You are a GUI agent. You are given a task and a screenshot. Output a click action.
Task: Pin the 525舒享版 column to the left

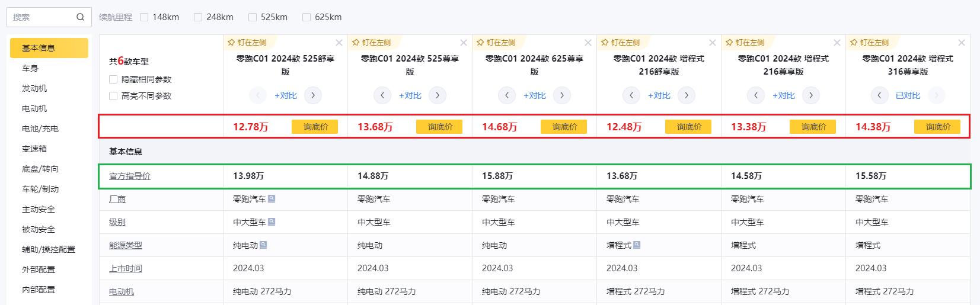click(247, 43)
